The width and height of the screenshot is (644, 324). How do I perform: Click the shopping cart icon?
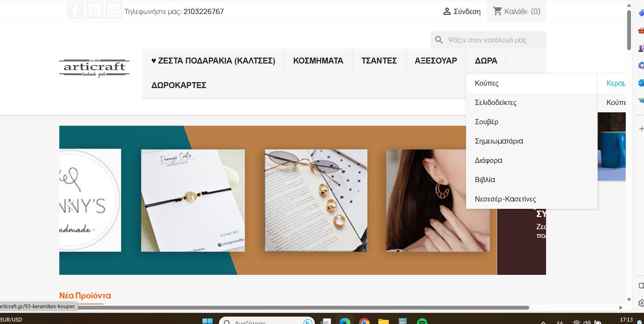497,11
